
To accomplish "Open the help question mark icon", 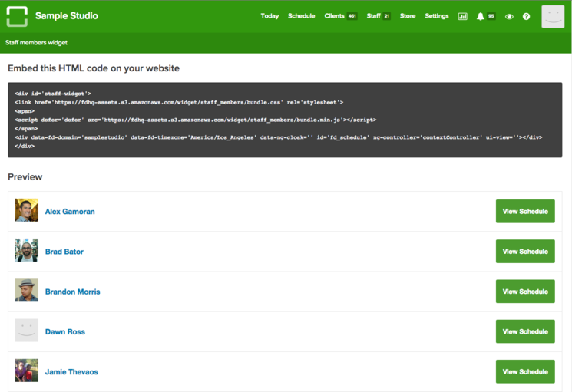I will pyautogui.click(x=526, y=16).
